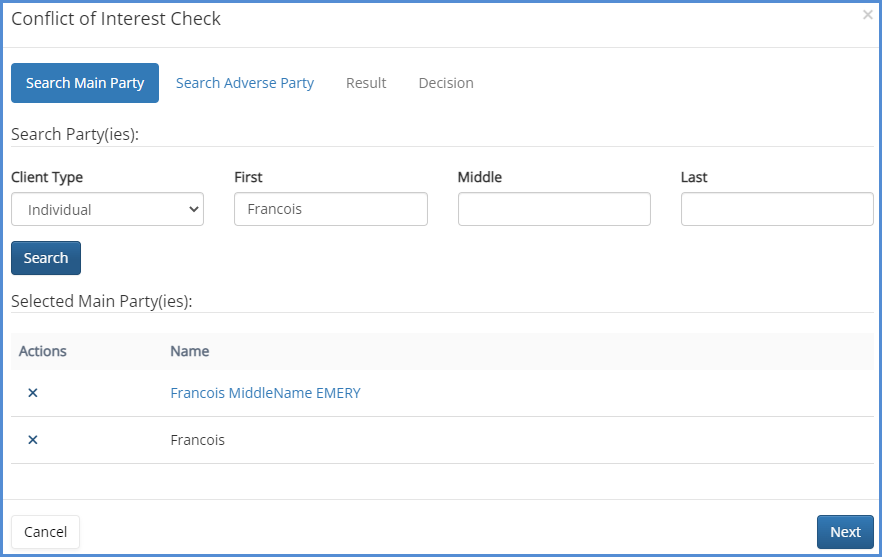Open the Decision tab
Image resolution: width=882 pixels, height=557 pixels.
(446, 83)
